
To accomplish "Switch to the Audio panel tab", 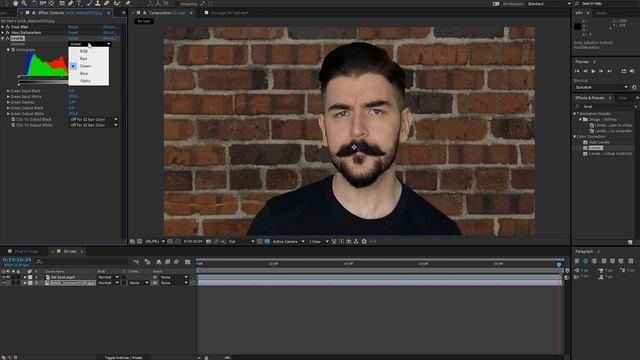I will click(x=601, y=13).
